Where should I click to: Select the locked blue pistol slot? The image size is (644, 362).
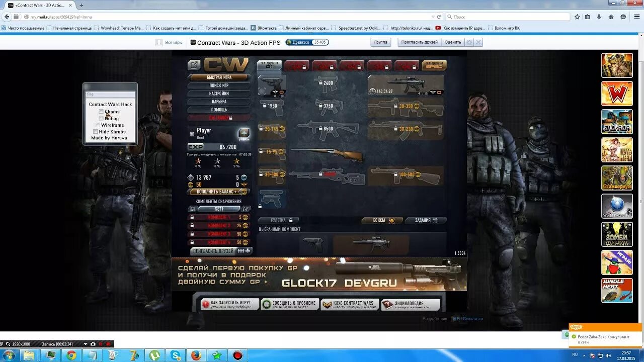point(272,199)
